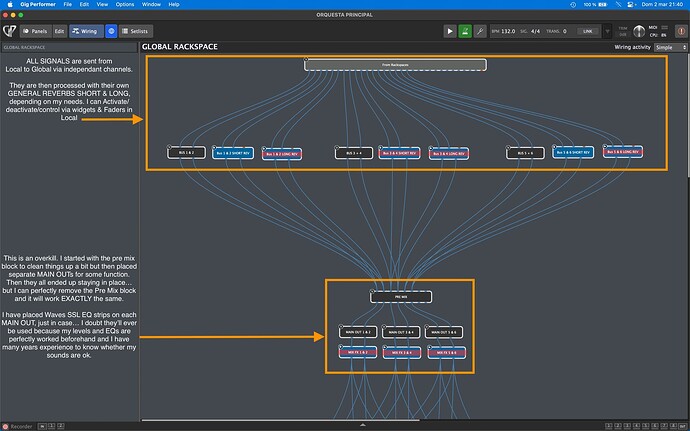Open the Wiring activity Simple dropdown

tap(670, 47)
